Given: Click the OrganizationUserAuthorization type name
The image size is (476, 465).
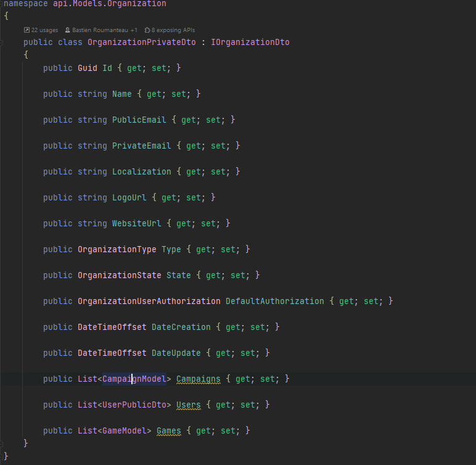Looking at the screenshot, I should [x=149, y=302].
